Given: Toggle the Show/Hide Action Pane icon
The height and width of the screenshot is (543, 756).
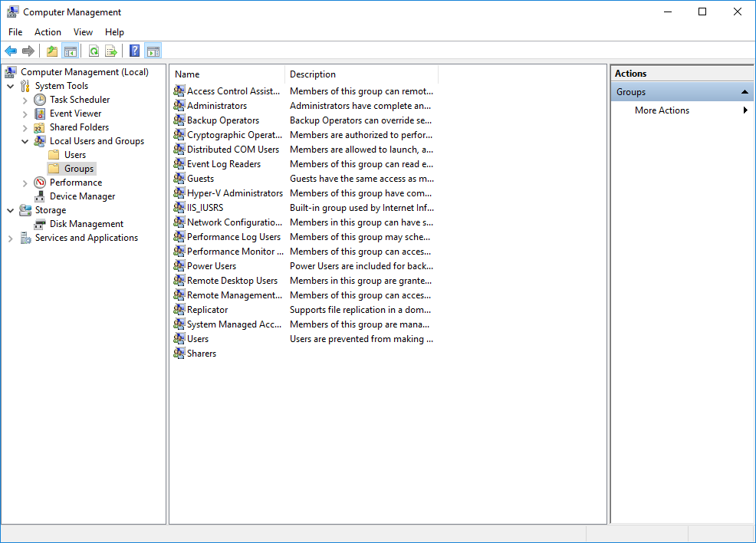Looking at the screenshot, I should pyautogui.click(x=153, y=51).
